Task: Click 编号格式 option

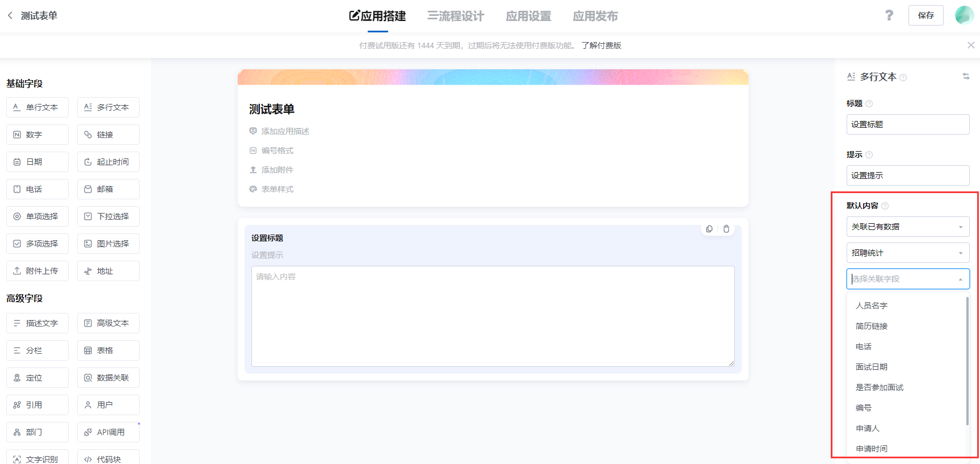Action: [x=271, y=151]
